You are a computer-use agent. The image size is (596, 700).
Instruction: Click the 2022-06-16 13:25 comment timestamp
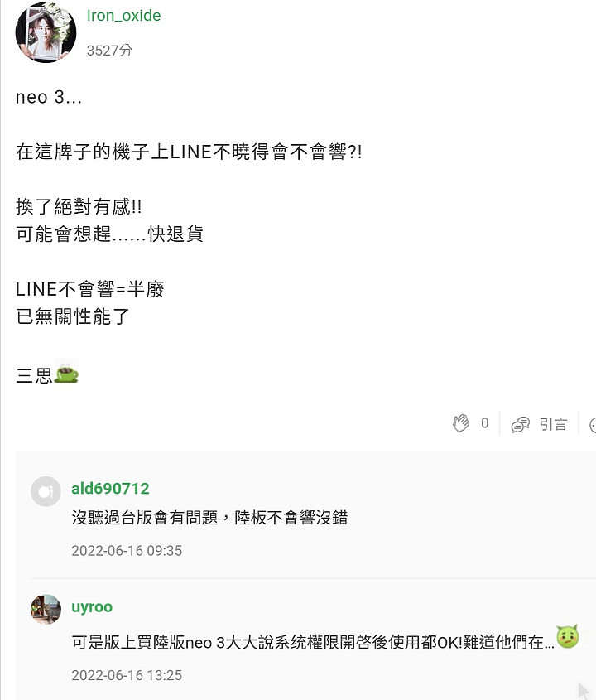pyautogui.click(x=127, y=675)
